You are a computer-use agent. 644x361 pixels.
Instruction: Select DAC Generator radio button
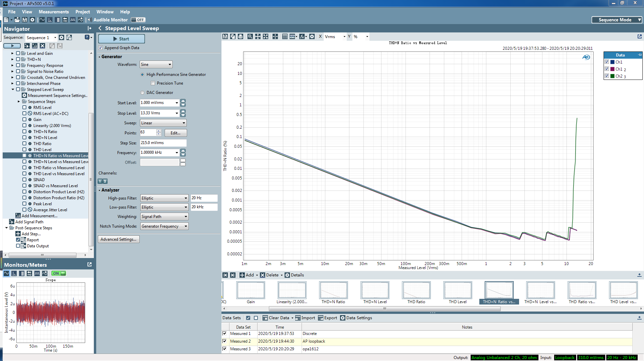coord(143,93)
